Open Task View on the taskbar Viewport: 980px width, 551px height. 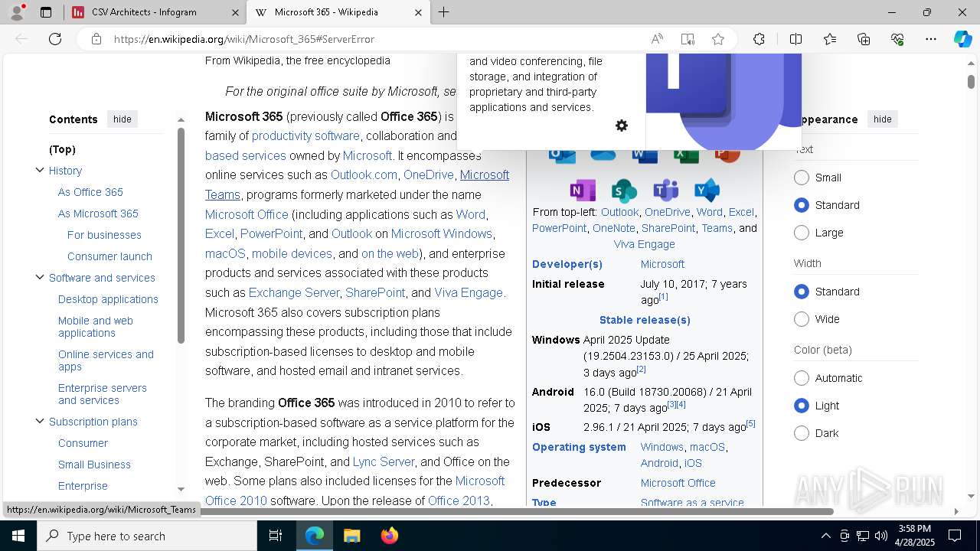276,536
